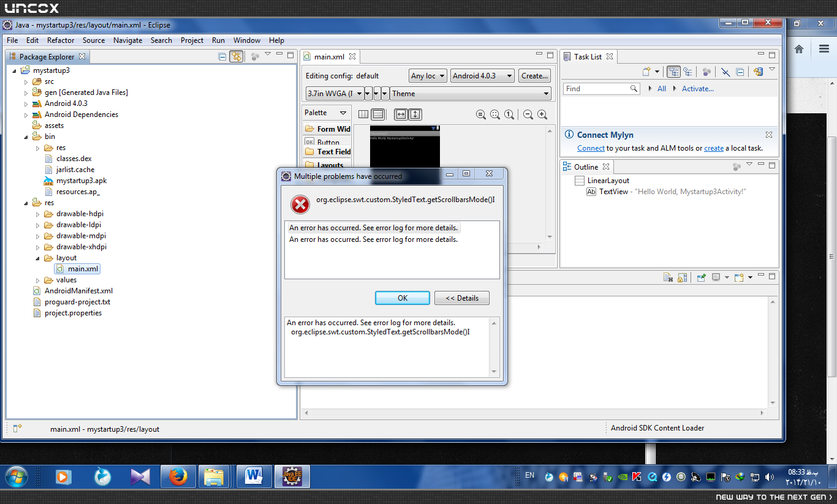
Task: Open the Refactor menu
Action: point(61,40)
